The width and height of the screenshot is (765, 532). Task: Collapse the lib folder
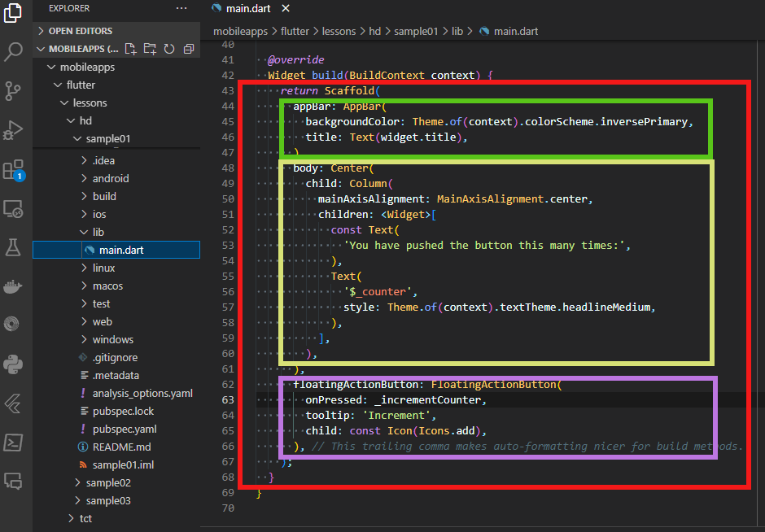coord(98,232)
